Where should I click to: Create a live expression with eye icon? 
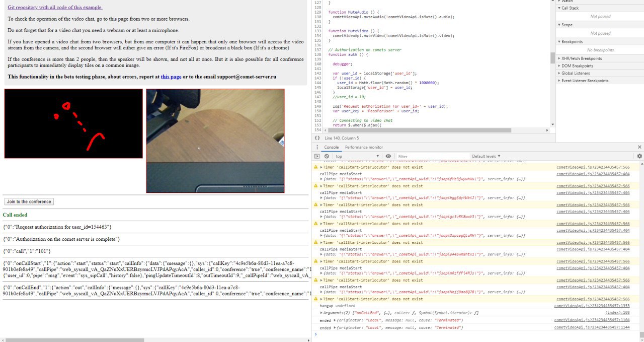pos(388,157)
